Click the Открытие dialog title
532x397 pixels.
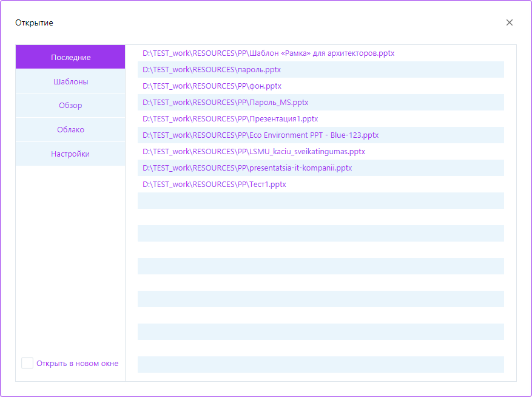[x=34, y=23]
